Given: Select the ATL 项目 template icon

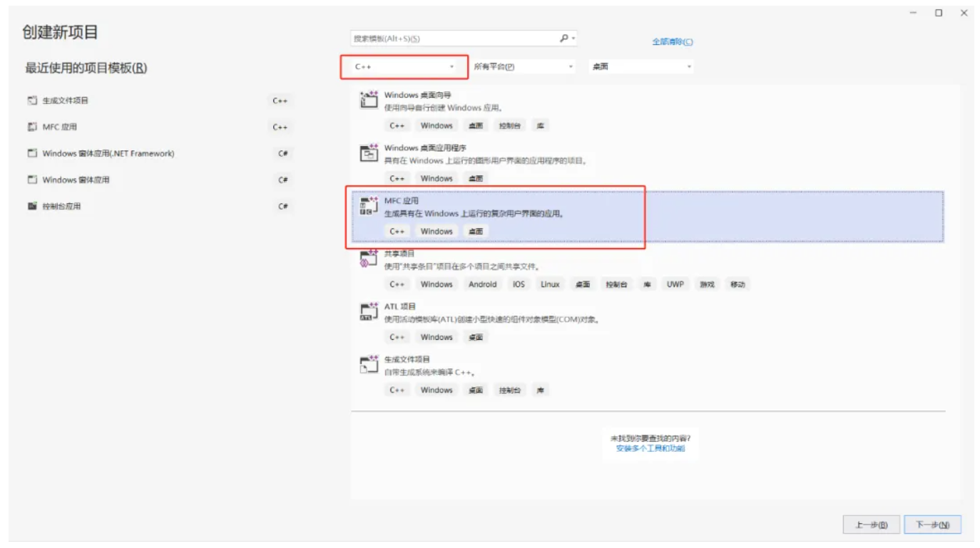Looking at the screenshot, I should pyautogui.click(x=368, y=311).
